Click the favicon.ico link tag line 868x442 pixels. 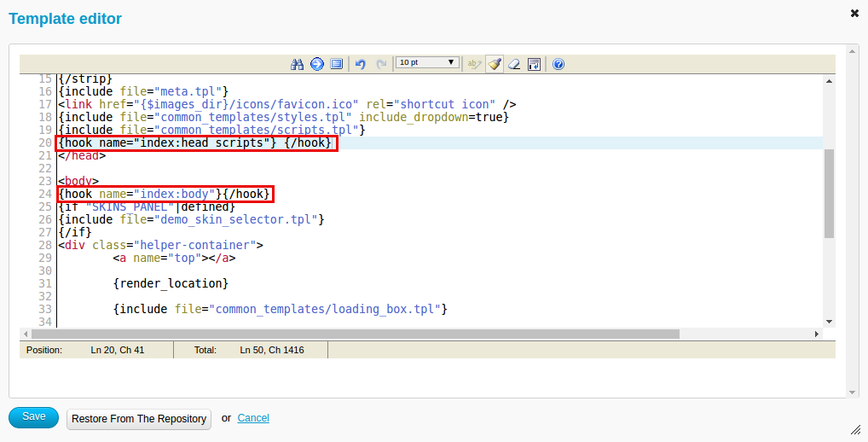[x=287, y=104]
